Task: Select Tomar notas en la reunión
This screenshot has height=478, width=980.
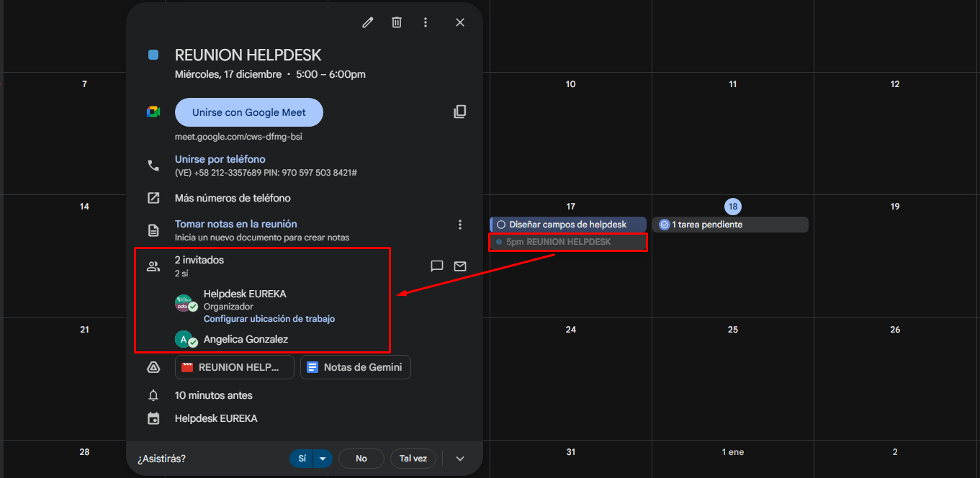Action: [235, 224]
